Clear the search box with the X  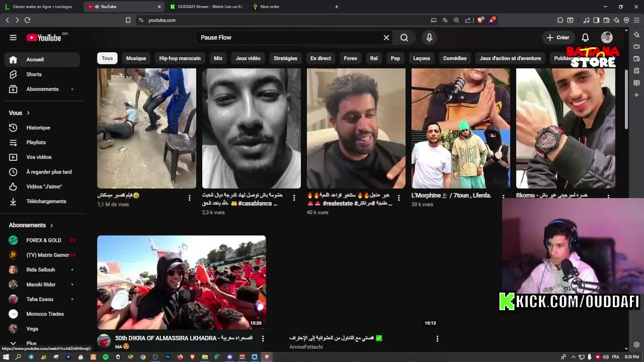tap(386, 38)
